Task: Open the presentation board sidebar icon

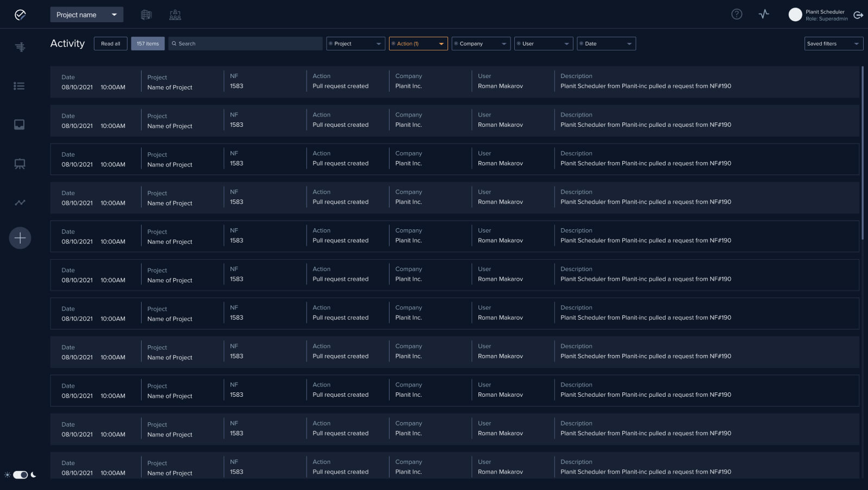Action: 20,164
